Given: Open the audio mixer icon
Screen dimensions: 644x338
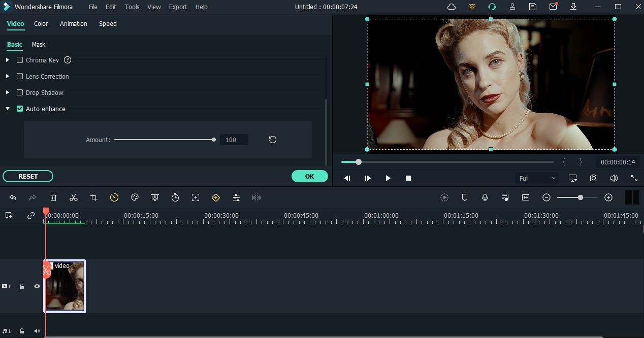Looking at the screenshot, I should pos(505,197).
